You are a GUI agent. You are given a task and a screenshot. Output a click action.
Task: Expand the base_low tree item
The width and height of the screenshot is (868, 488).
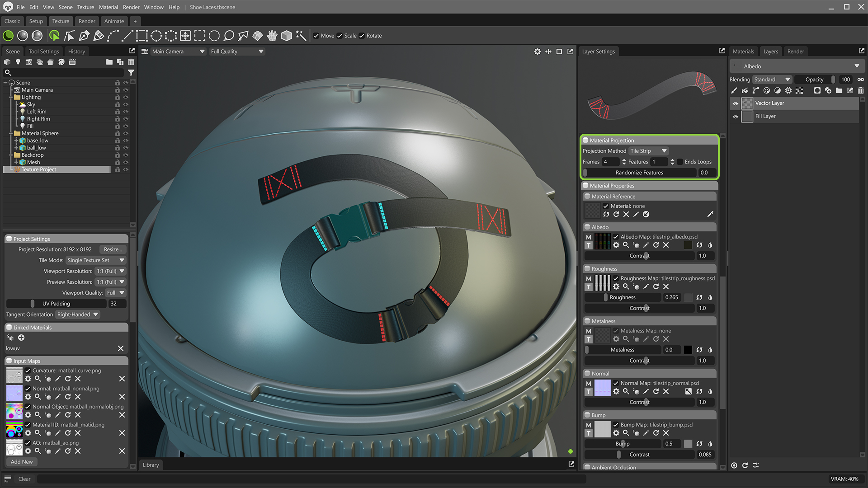[16, 141]
